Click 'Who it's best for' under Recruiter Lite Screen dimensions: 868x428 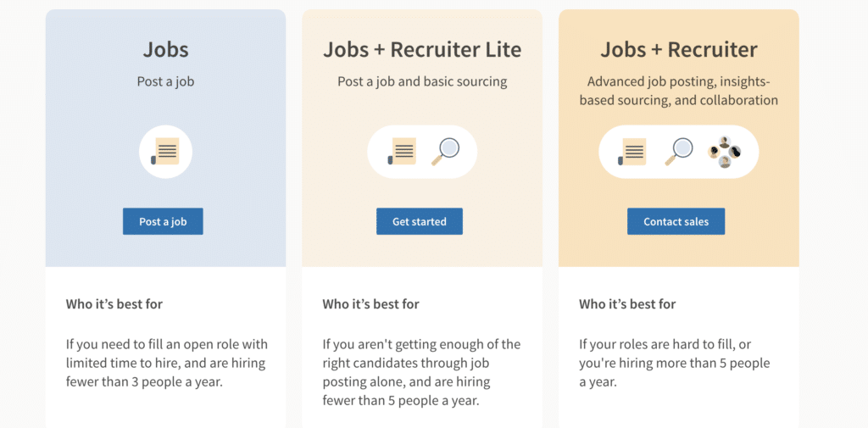371,304
